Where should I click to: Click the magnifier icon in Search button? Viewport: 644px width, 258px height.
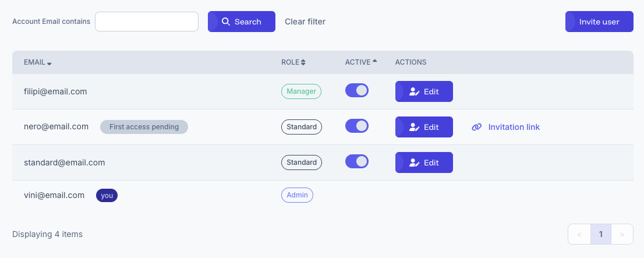[226, 22]
